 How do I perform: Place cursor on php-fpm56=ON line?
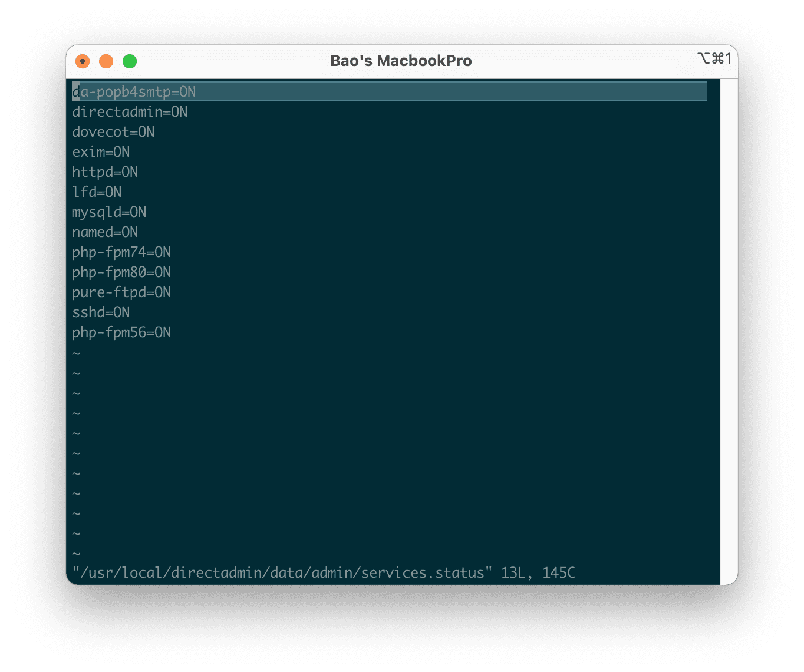pyautogui.click(x=121, y=332)
